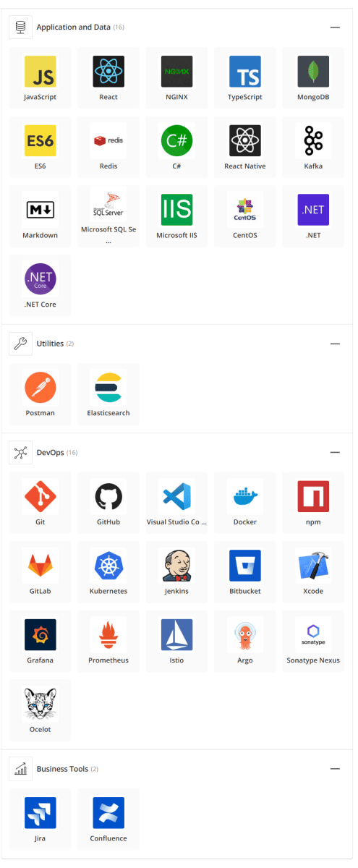Collapse the Application and Data section
The height and width of the screenshot is (868, 358).
(335, 27)
